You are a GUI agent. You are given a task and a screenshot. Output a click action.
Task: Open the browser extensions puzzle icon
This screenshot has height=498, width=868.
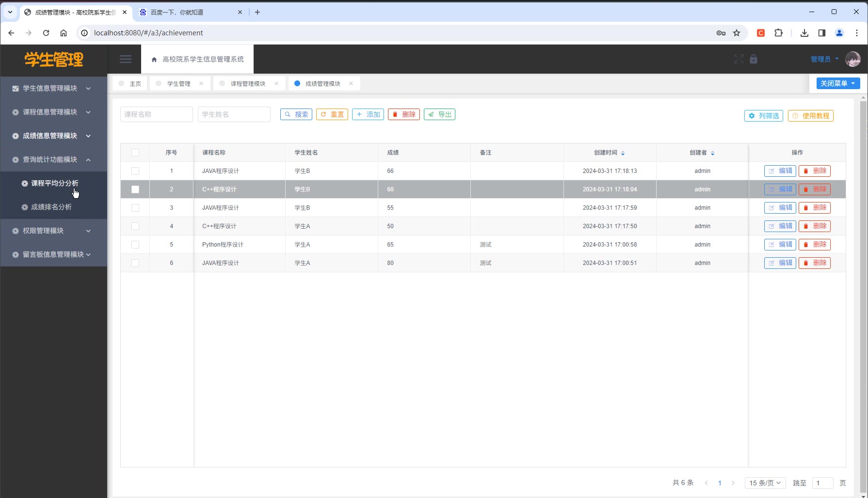pos(778,33)
